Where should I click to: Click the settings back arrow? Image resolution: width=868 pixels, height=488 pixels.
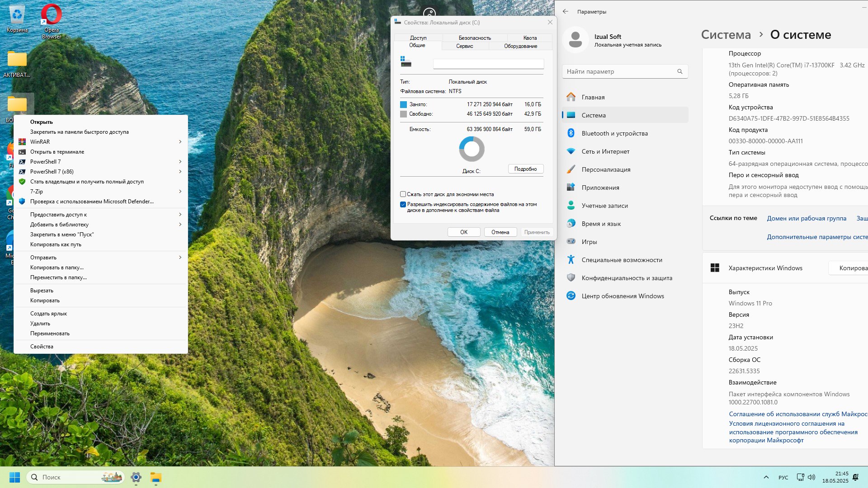(x=566, y=11)
